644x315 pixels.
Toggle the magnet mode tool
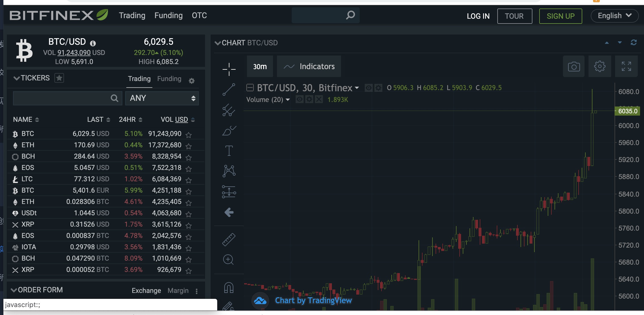point(229,288)
